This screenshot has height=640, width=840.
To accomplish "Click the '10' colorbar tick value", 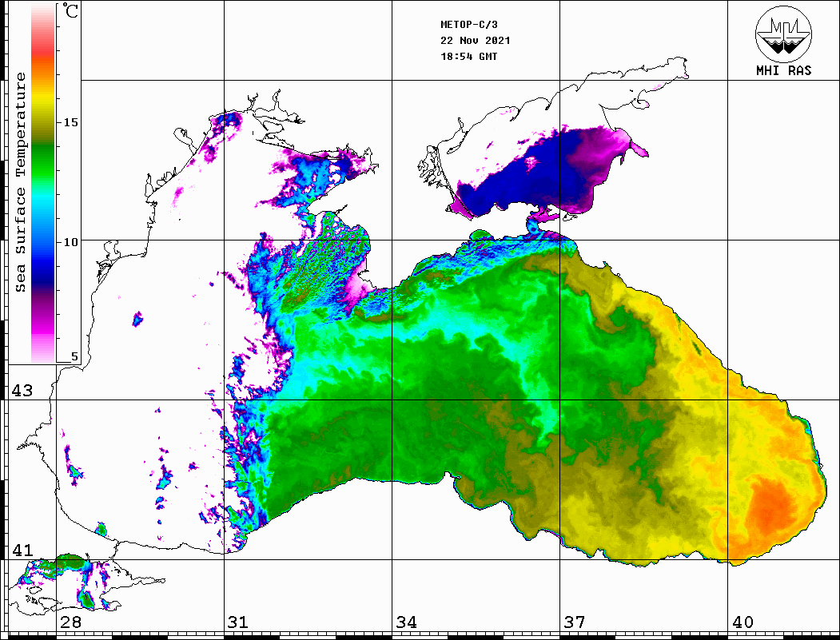I will [x=70, y=242].
